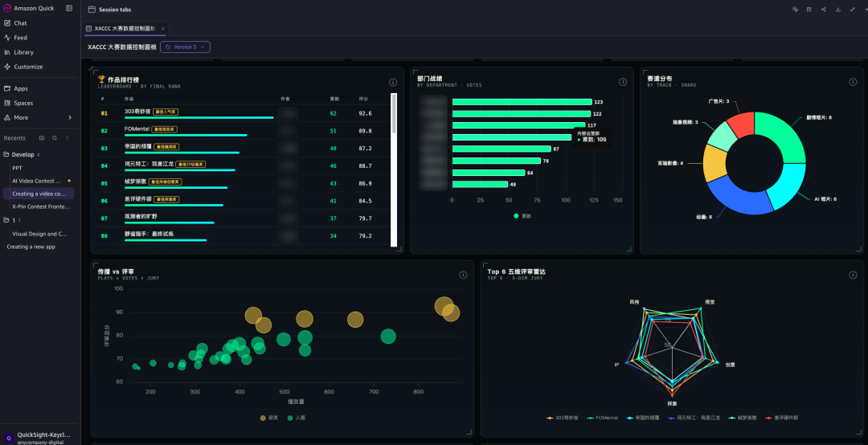Collapse the sidebar with the panel icon
The image size is (868, 445).
(x=69, y=8)
